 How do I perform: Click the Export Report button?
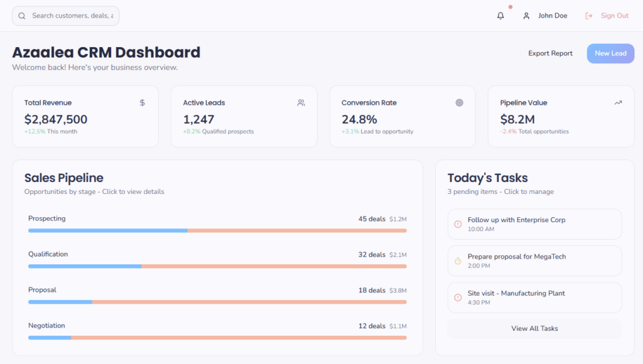[x=550, y=53]
